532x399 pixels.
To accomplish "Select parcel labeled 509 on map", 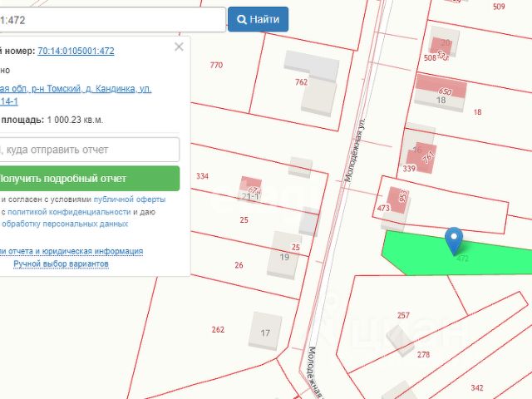I will click(x=499, y=7).
